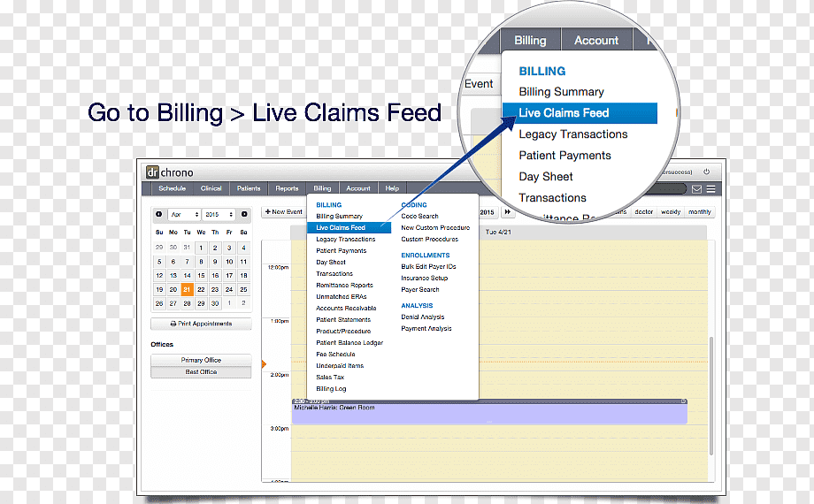
Task: Click the dark search field in nav bar
Action: coord(666,189)
